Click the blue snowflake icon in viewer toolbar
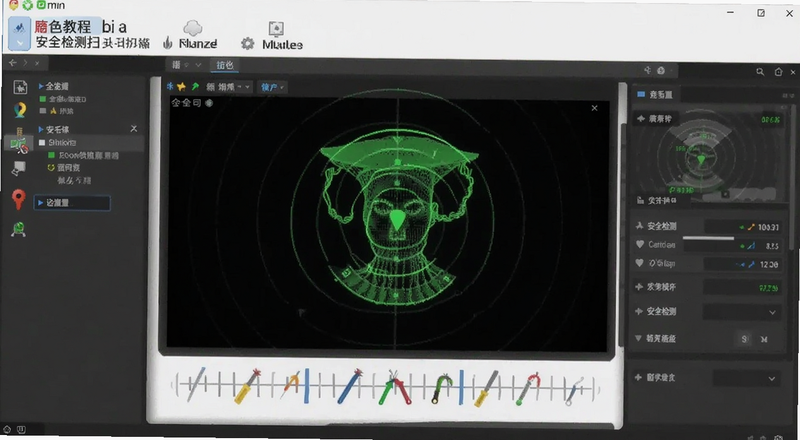Viewport: 800px width, 440px height. (170, 86)
